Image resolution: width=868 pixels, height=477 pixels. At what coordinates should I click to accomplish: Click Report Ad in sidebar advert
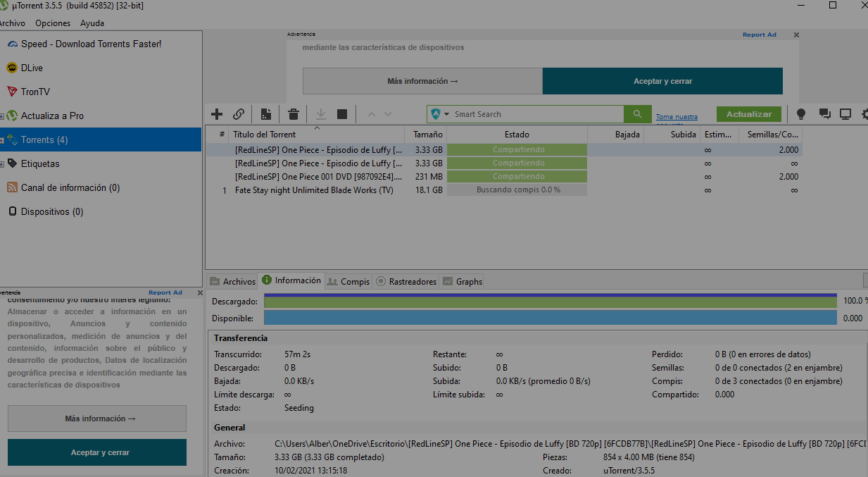pyautogui.click(x=165, y=292)
